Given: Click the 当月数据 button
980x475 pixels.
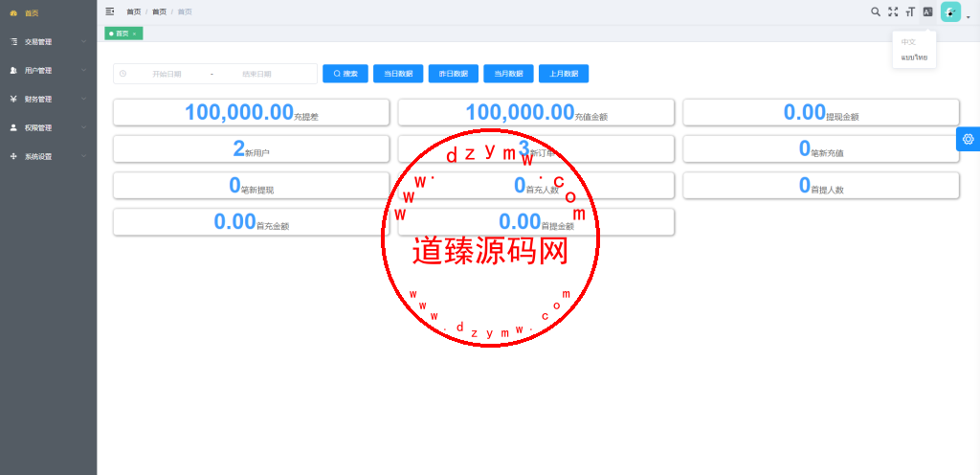Looking at the screenshot, I should pos(508,74).
